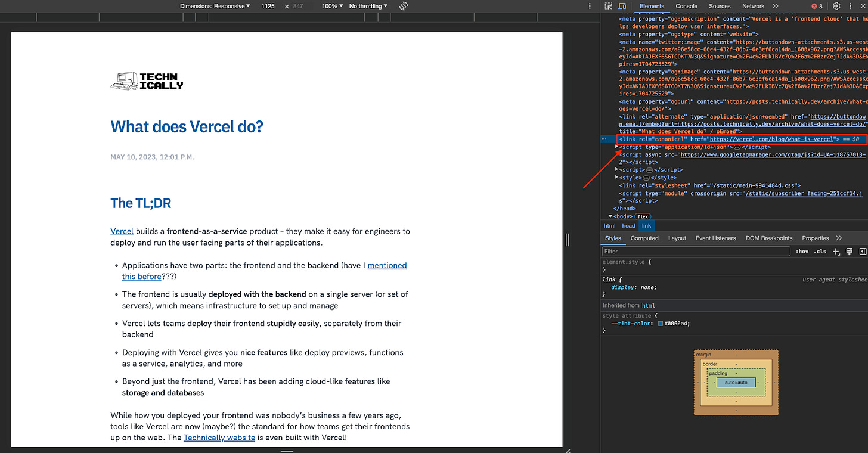Screen dimensions: 868x453
Task: Open vercel.com/blog/what-is-vercel href link
Action: click(771, 139)
